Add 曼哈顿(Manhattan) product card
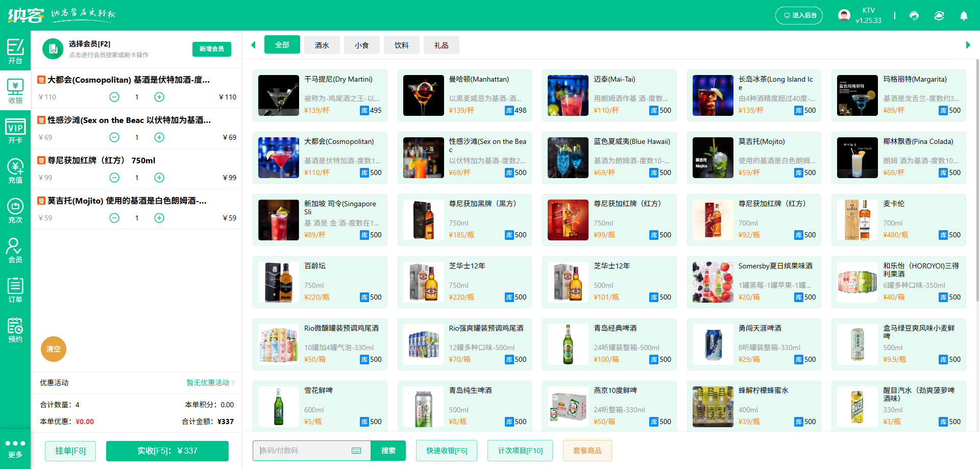The width and height of the screenshot is (980, 469). coord(464,95)
